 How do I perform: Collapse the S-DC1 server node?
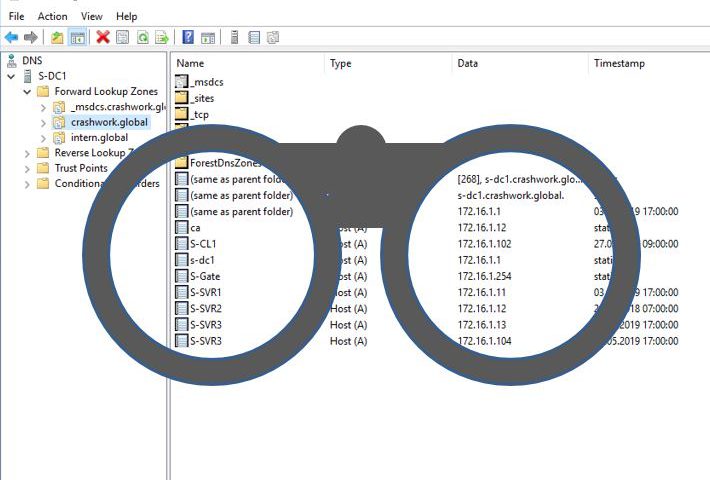11,77
